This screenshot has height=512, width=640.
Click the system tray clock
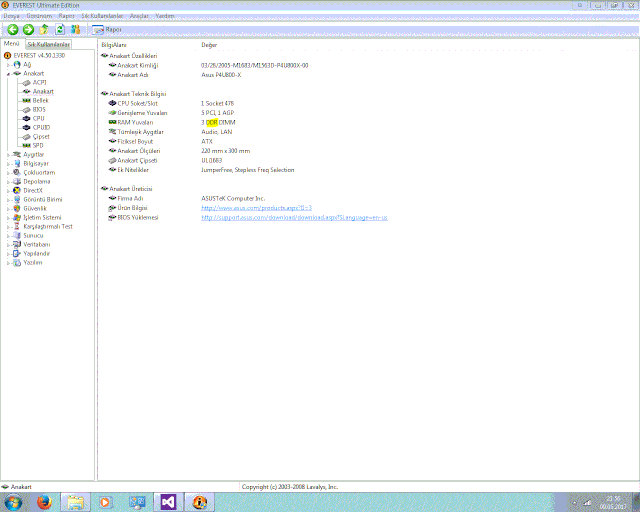pyautogui.click(x=613, y=502)
